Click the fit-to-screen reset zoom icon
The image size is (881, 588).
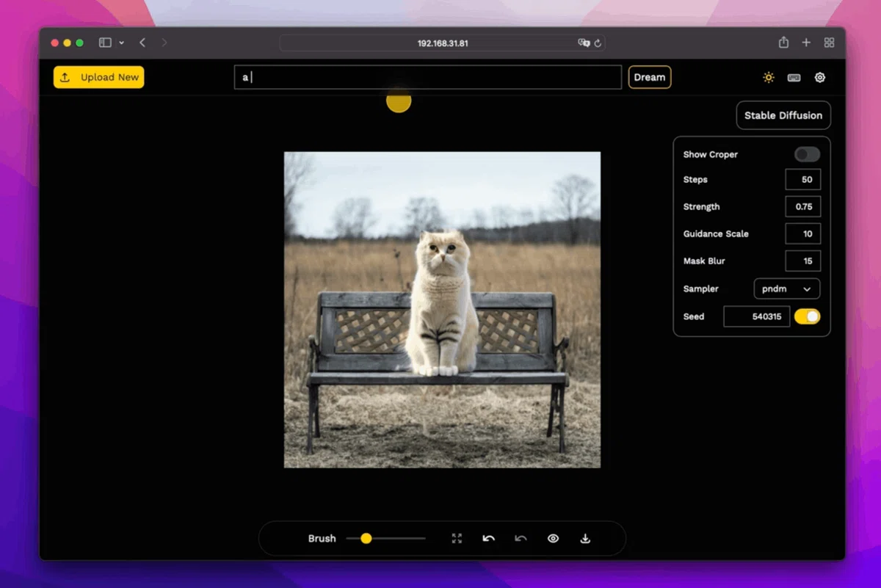(x=457, y=538)
